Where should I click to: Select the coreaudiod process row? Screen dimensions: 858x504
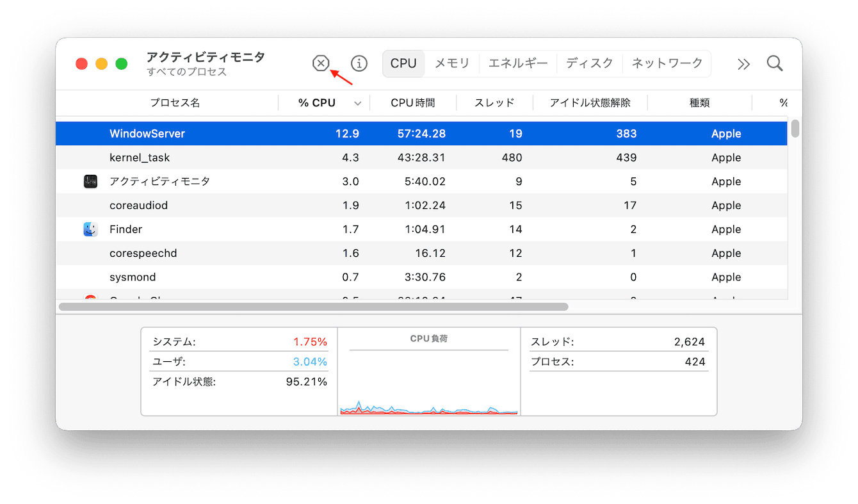[x=421, y=205]
